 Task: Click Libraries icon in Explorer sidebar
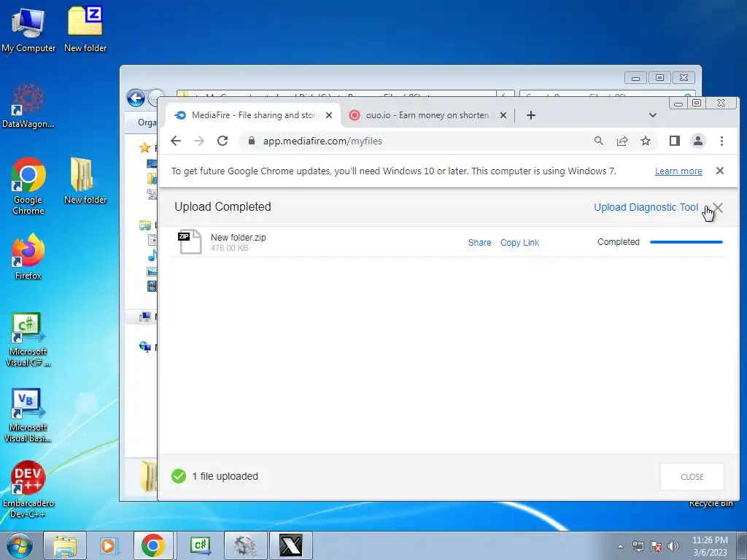tap(145, 225)
